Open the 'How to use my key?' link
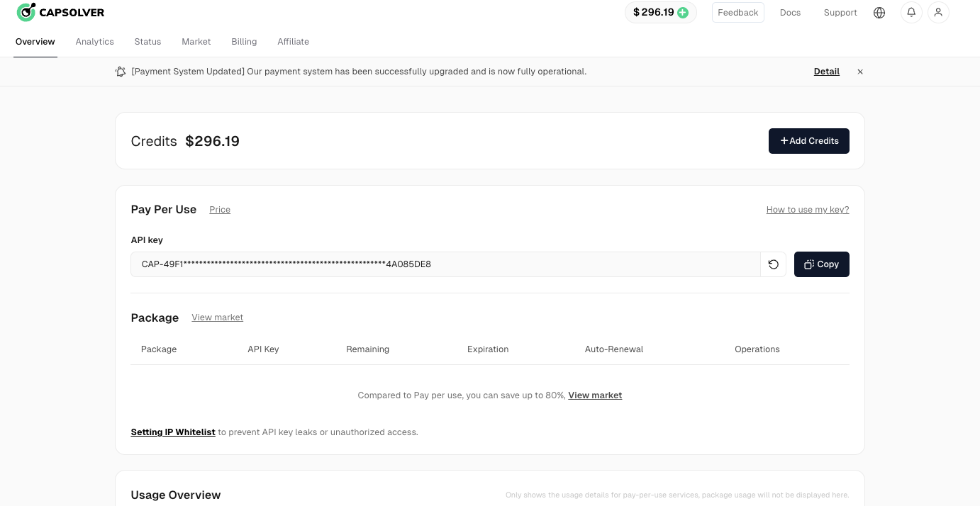The width and height of the screenshot is (980, 506). (807, 210)
